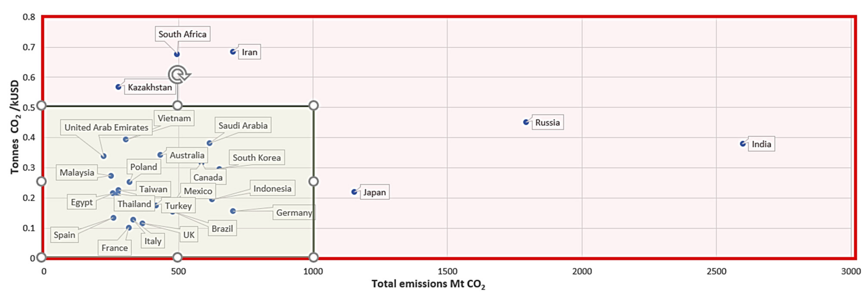Click the Germany data label
868x299 pixels.
(x=294, y=213)
